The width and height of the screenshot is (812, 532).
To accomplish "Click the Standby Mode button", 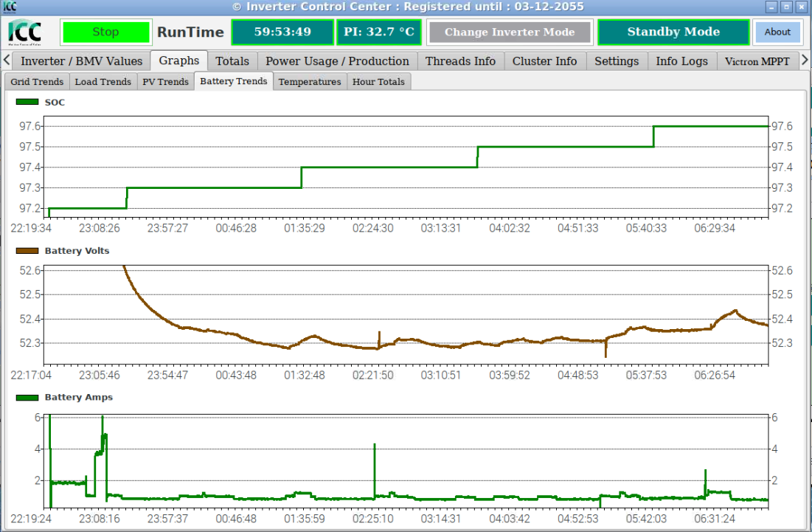I will click(673, 32).
